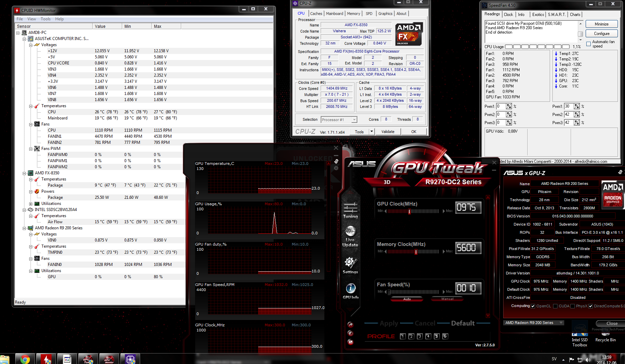Click Default in GPU Tweak
Screen dimensions: 625x364
(x=463, y=323)
